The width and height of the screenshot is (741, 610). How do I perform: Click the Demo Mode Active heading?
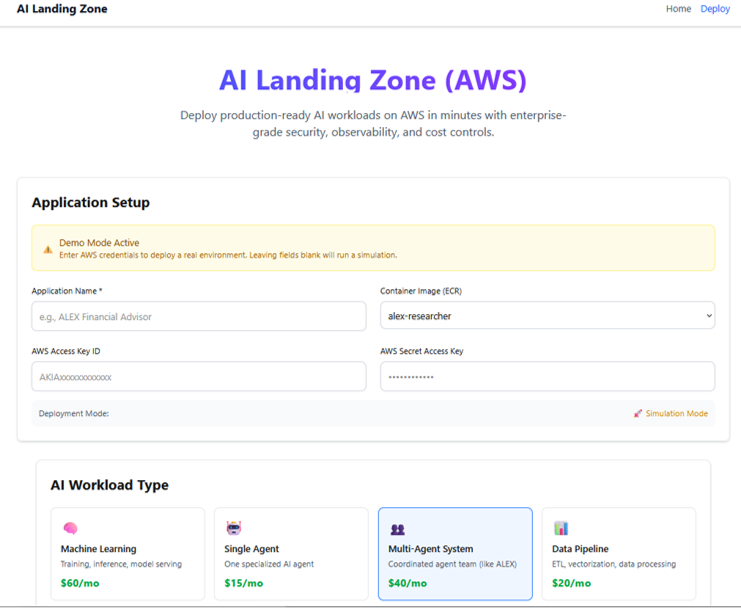pyautogui.click(x=99, y=242)
